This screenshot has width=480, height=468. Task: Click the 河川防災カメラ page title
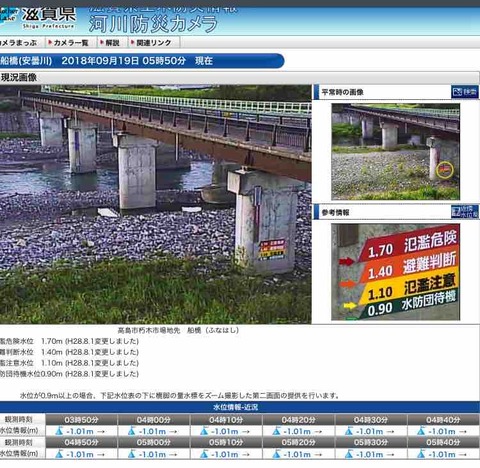(153, 24)
